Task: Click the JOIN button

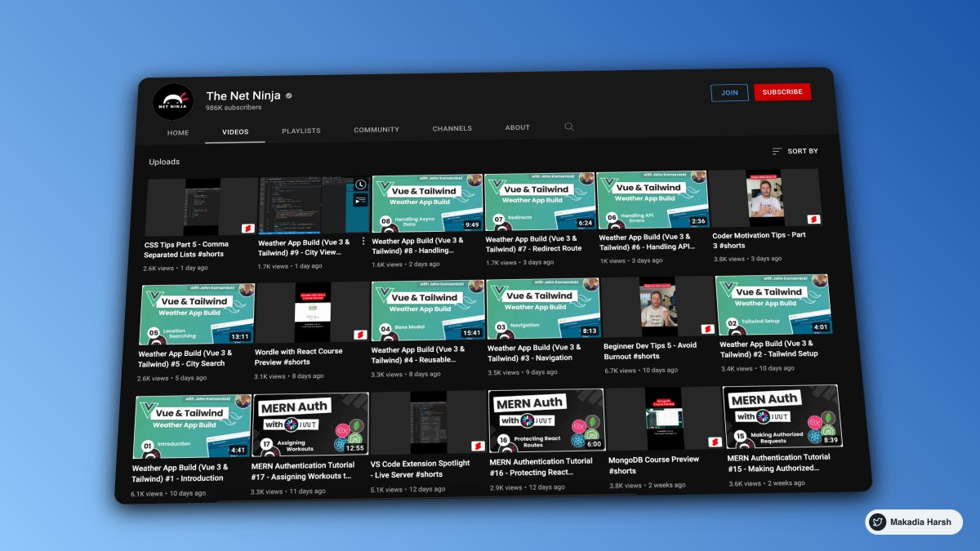Action: 729,92
